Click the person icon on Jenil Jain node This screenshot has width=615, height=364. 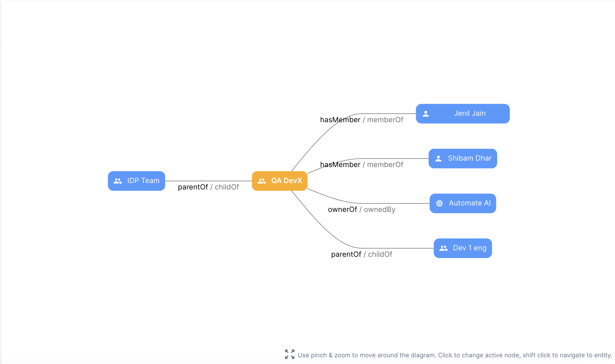point(426,114)
